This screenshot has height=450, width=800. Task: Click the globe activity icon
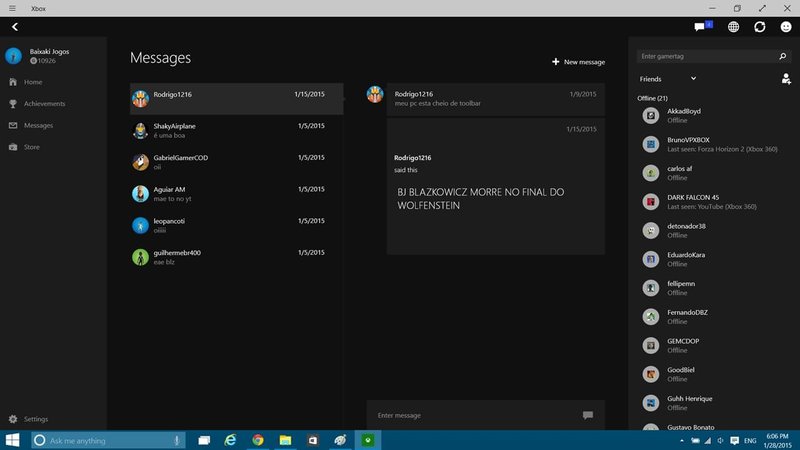point(733,27)
